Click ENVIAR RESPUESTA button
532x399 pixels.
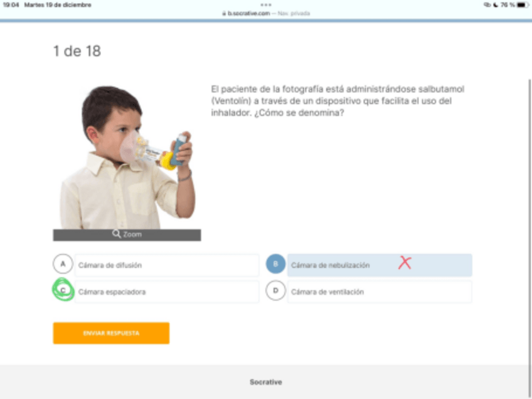(x=111, y=333)
